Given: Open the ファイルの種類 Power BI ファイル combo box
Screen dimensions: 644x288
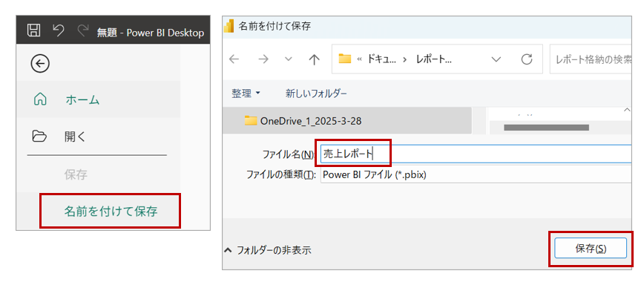Looking at the screenshot, I should pos(476,174).
